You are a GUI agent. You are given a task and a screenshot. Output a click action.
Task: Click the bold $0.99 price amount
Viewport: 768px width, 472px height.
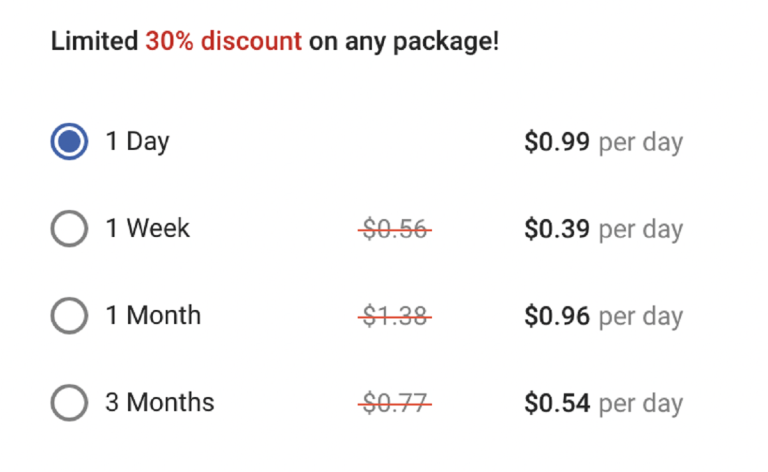click(x=557, y=143)
